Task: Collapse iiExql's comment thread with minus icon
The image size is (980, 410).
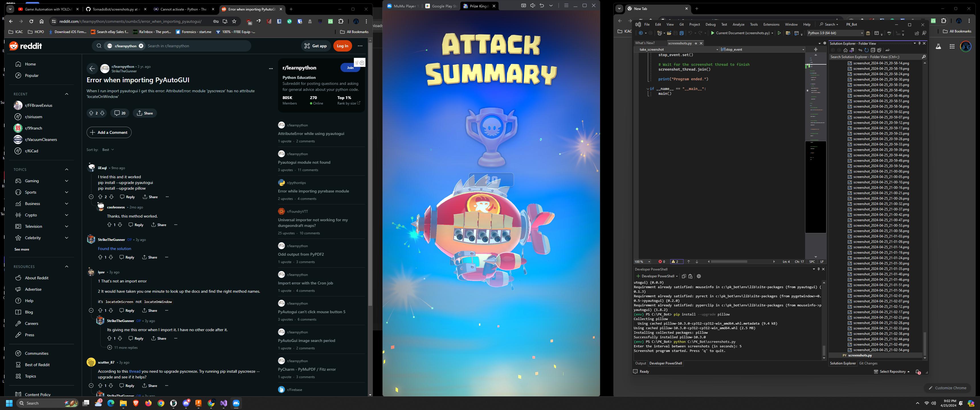Action: click(91, 197)
